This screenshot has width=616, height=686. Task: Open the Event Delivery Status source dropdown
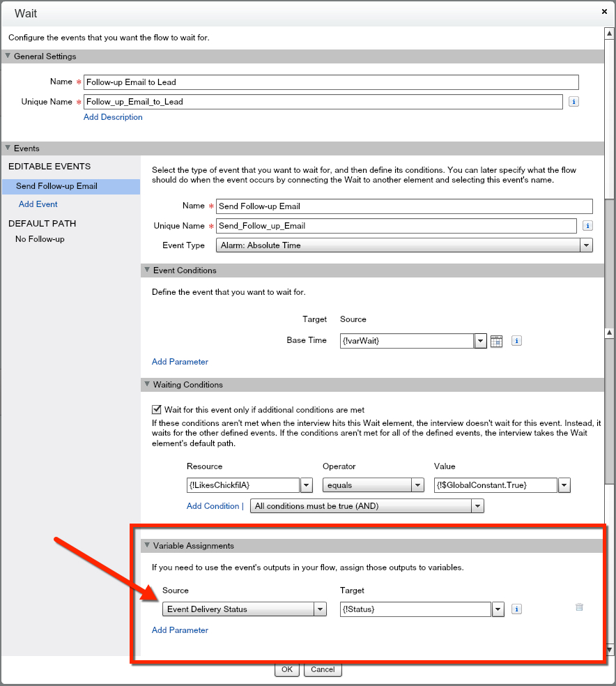(320, 609)
